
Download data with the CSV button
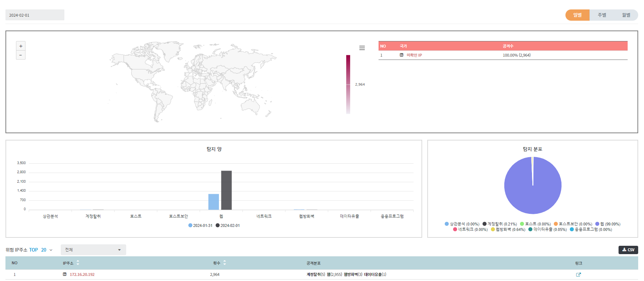[x=628, y=250]
